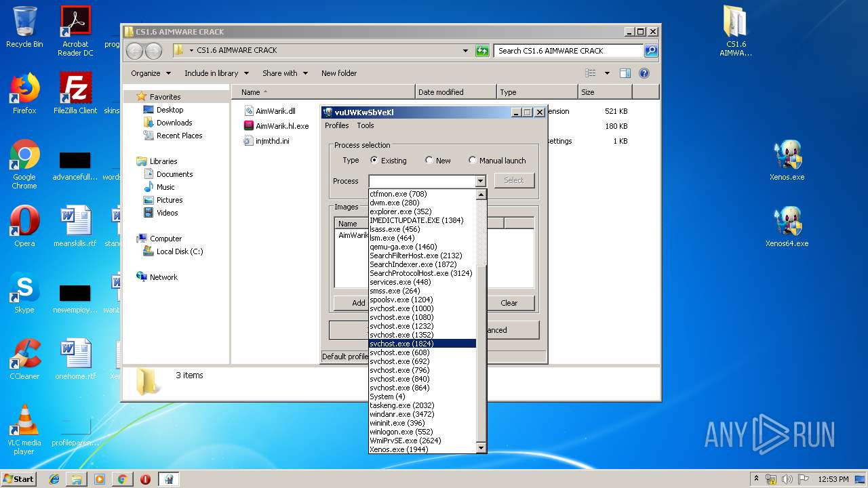Click Start button
The image size is (868, 488).
tap(18, 479)
